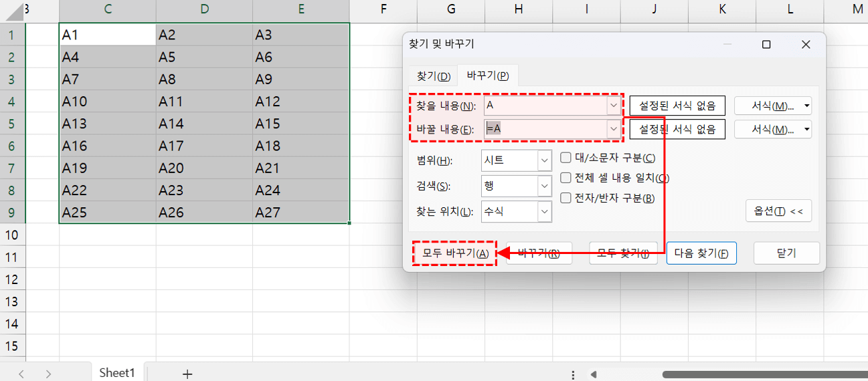The height and width of the screenshot is (381, 868).
Task: Maximize the 찾기 및 바꾸기 dialog
Action: click(x=766, y=45)
